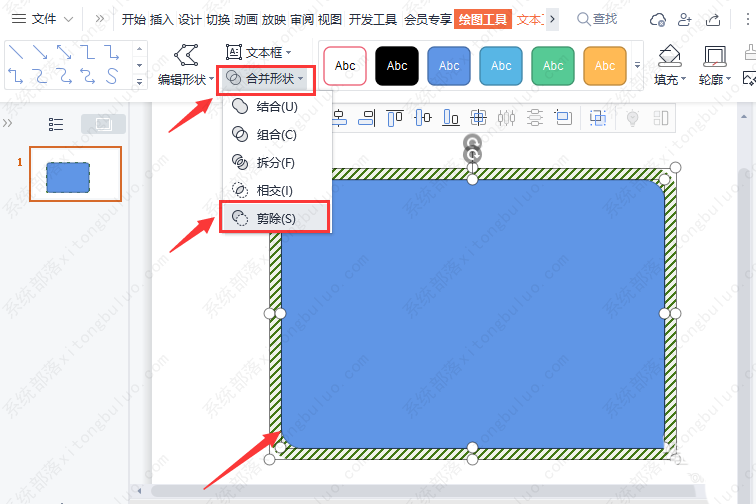This screenshot has height=504, width=756.
Task: Click the Fill (填充) bucket icon
Action: click(x=670, y=56)
